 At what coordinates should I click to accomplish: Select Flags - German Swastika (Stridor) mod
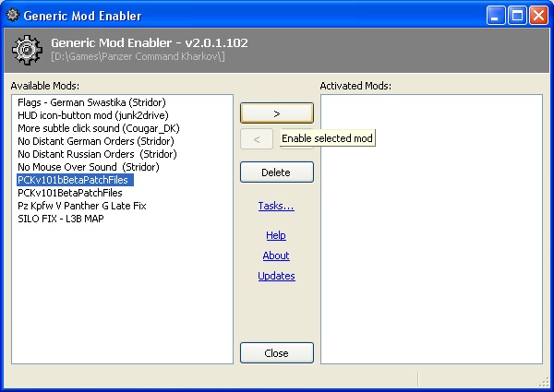click(91, 102)
